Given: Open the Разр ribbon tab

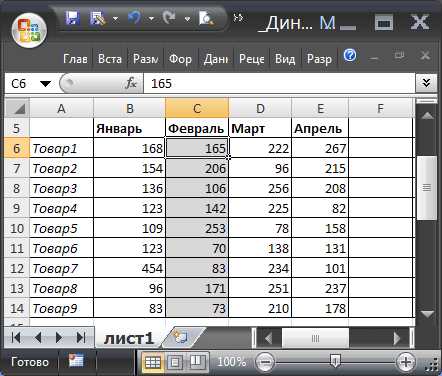Looking at the screenshot, I should pyautogui.click(x=319, y=59).
